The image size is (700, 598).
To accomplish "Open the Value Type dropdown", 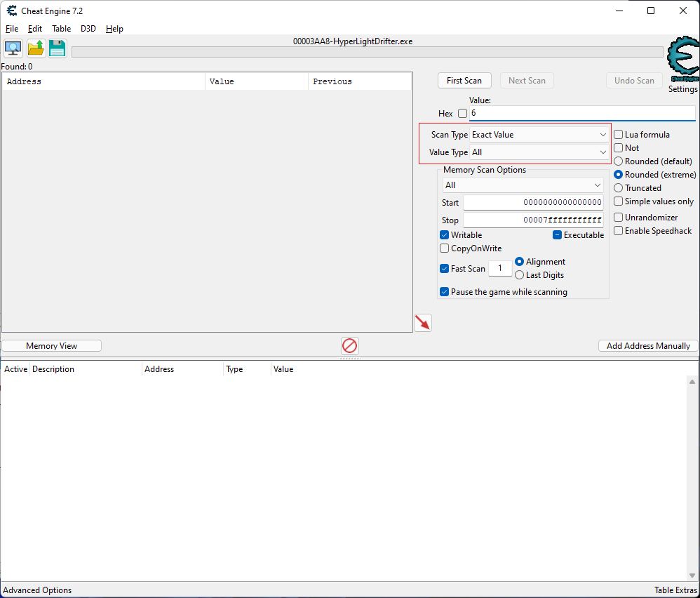I will 539,152.
